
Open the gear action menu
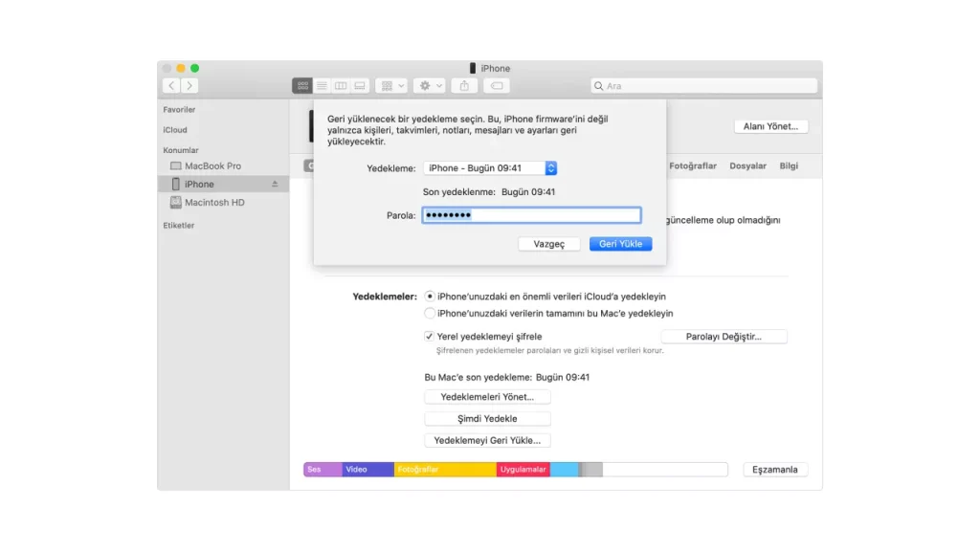430,85
